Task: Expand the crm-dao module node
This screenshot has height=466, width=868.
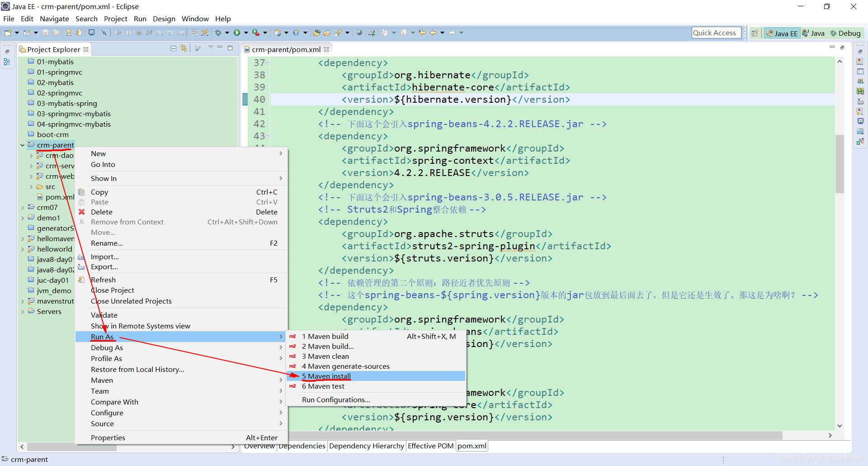Action: (31, 156)
